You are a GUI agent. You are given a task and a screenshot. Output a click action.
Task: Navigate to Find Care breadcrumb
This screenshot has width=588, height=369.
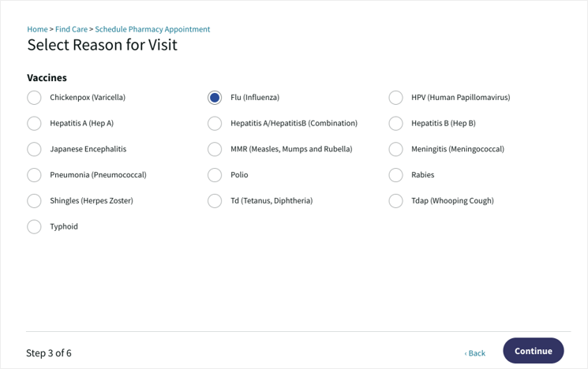pyautogui.click(x=71, y=29)
